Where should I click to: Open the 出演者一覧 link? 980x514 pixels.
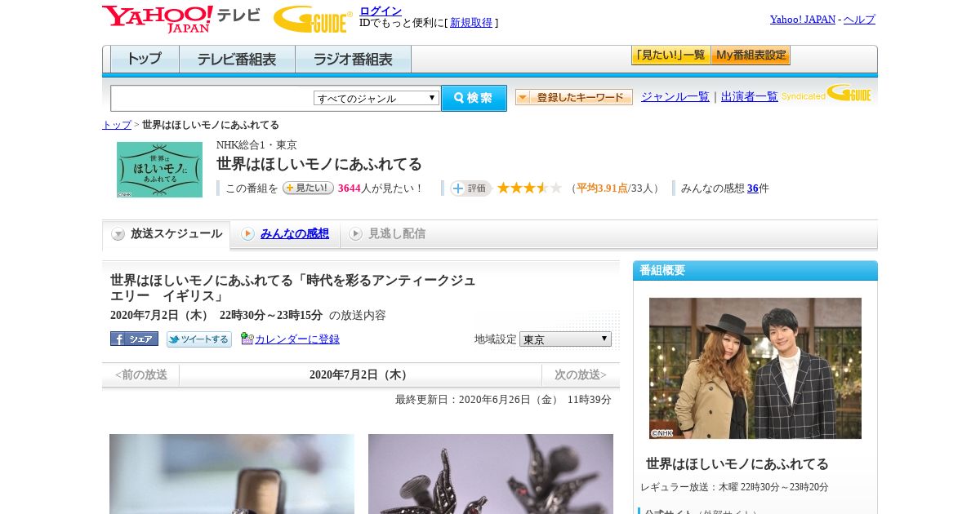[x=749, y=96]
